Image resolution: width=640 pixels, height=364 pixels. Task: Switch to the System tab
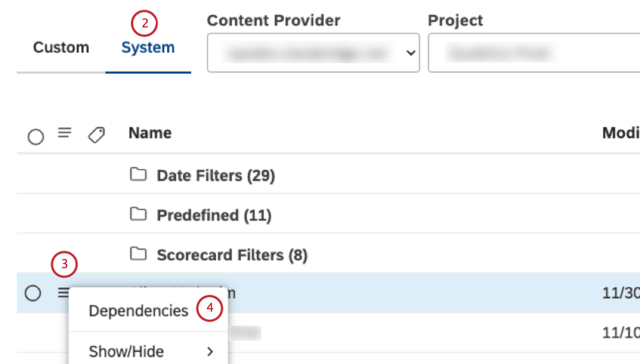pyautogui.click(x=147, y=47)
